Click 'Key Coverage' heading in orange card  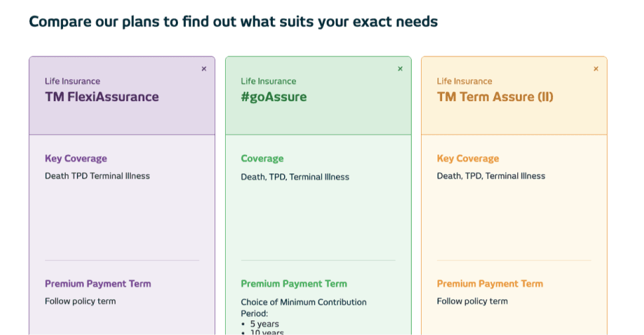click(x=468, y=159)
